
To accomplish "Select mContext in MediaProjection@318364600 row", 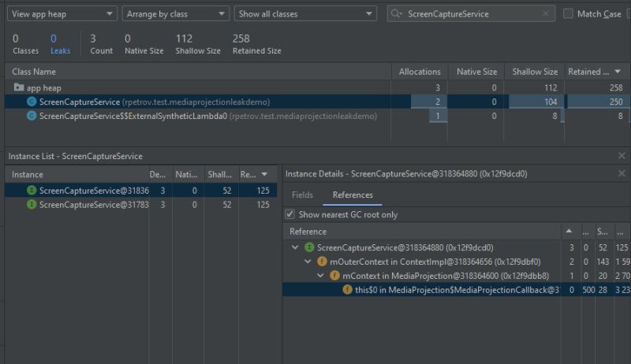I will (457, 276).
